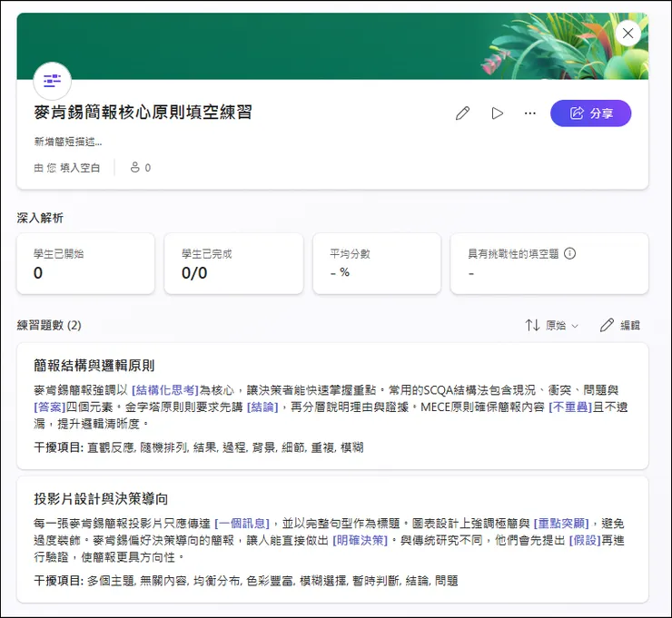Close the panel with the X button
Screen dimensions: 672x618
pyautogui.click(x=628, y=34)
